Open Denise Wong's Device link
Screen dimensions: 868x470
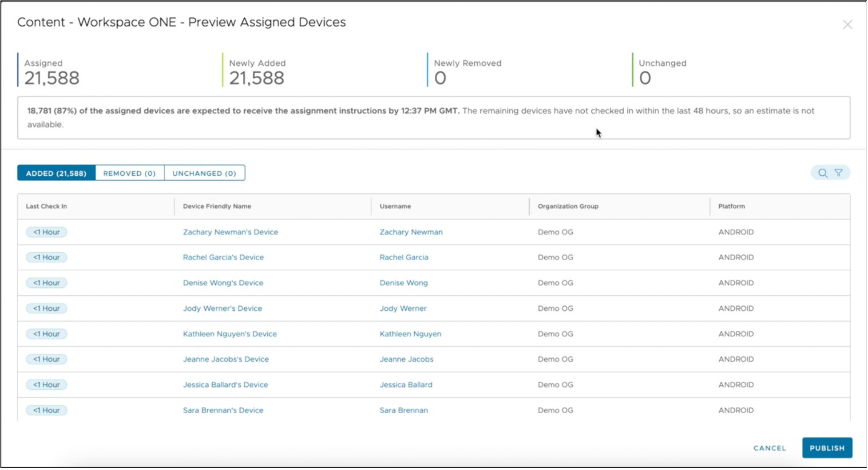click(x=223, y=283)
